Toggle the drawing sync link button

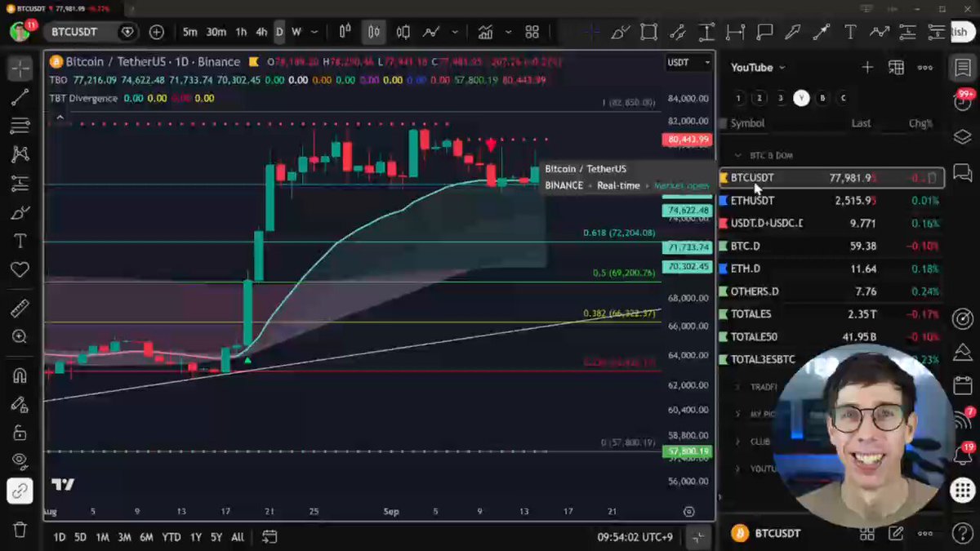click(20, 491)
